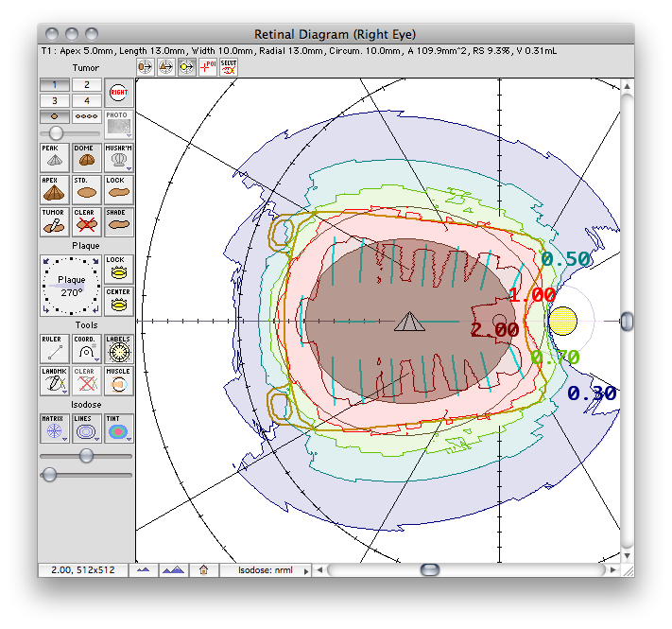Click the vertical scrollbar up arrow
672x629 pixels.
click(627, 86)
